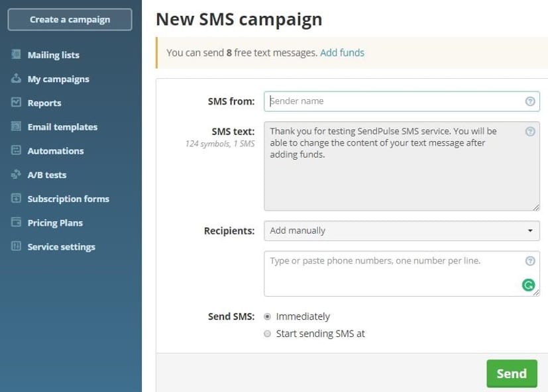Click help icon in Sender name field
This screenshot has height=392, width=548.
click(x=530, y=101)
